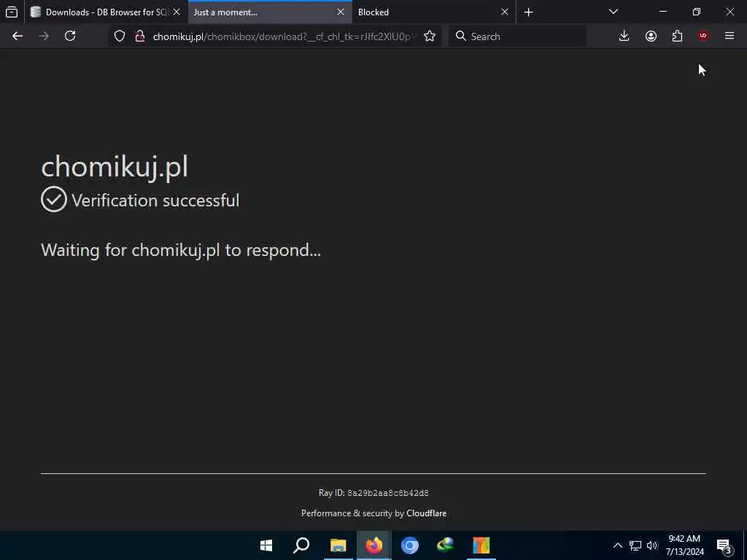This screenshot has height=560, width=747.
Task: Open File Explorer from the taskbar
Action: click(x=338, y=545)
